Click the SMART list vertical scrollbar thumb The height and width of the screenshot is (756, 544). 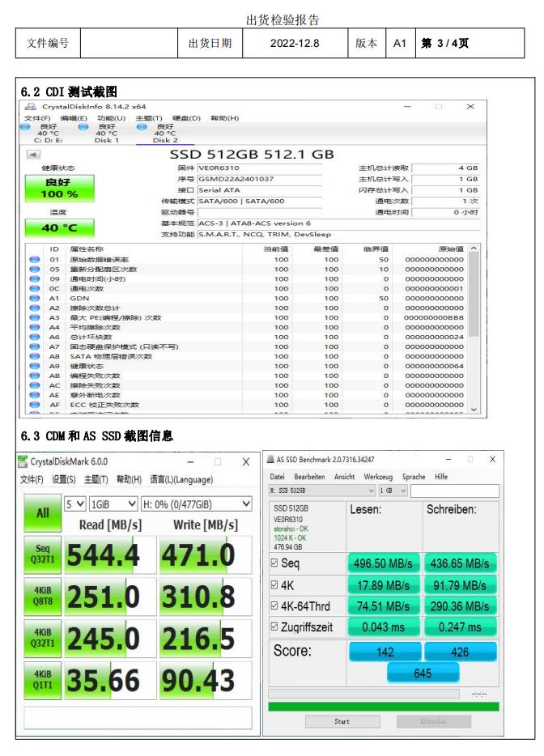(x=474, y=294)
